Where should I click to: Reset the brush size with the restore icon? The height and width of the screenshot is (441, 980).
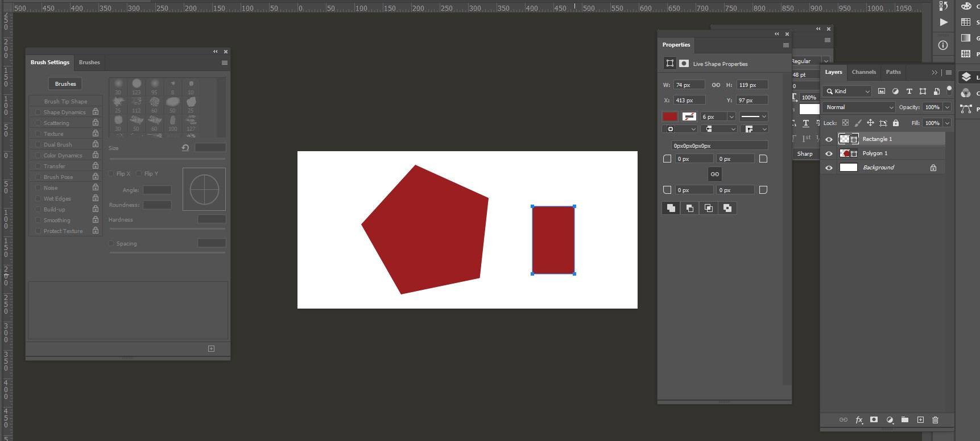coord(185,148)
